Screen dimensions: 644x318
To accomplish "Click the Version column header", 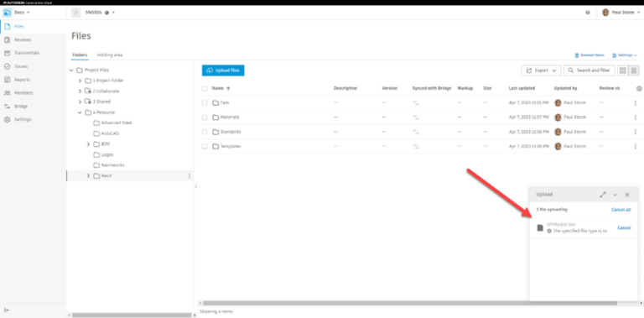I will click(389, 88).
